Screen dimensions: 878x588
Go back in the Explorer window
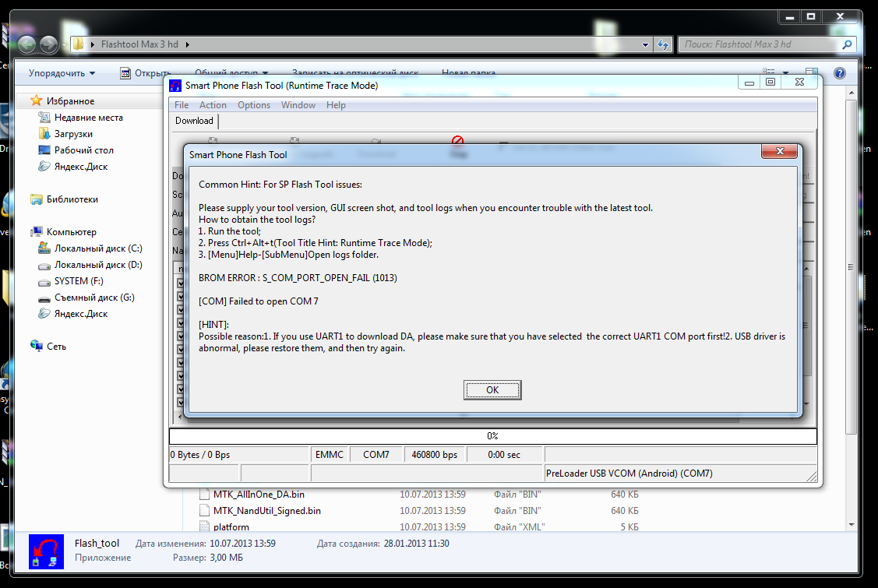pyautogui.click(x=26, y=44)
